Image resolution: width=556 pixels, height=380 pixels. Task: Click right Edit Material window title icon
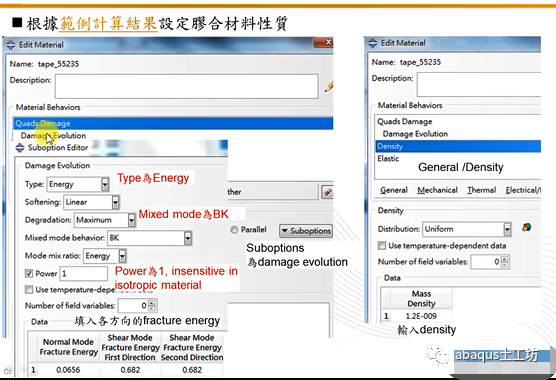(x=373, y=43)
